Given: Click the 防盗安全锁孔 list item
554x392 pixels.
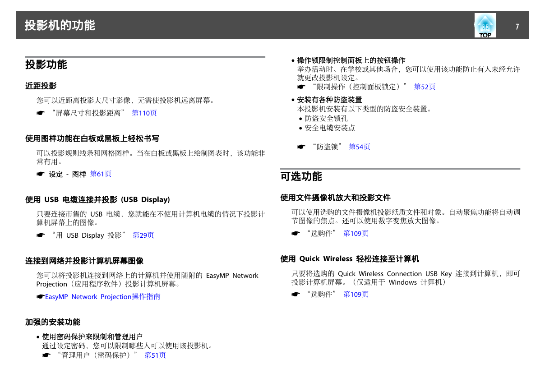Looking at the screenshot, I should (x=326, y=119).
